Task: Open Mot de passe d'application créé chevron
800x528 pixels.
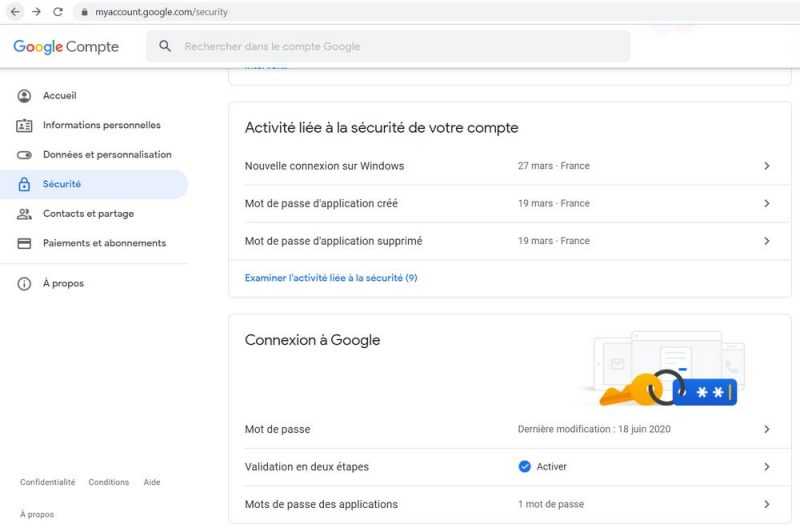Action: coord(766,203)
